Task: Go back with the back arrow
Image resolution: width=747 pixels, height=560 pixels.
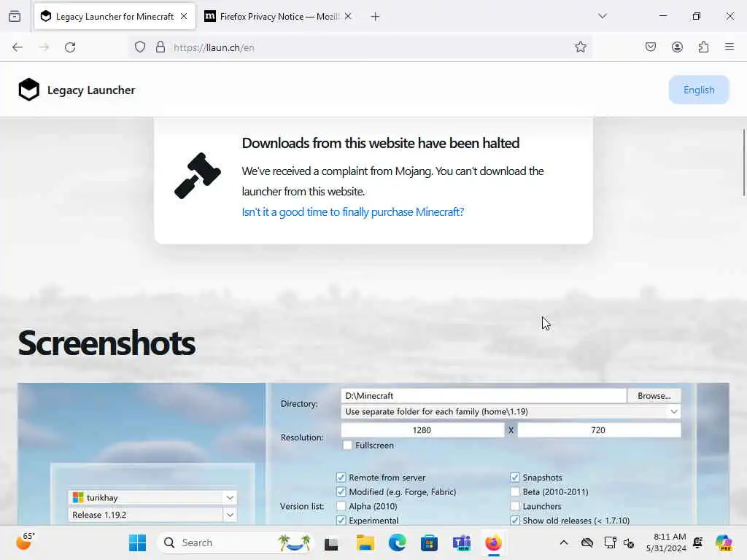Action: coord(18,47)
